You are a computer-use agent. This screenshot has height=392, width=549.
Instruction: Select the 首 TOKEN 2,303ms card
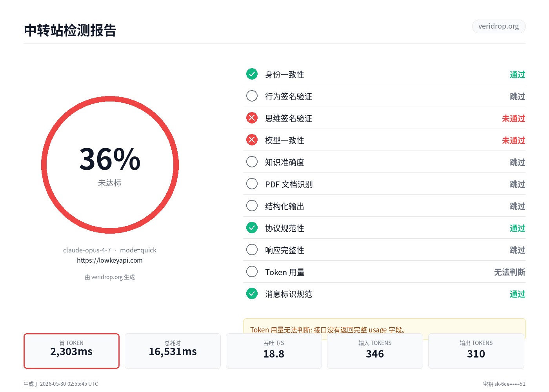(71, 351)
